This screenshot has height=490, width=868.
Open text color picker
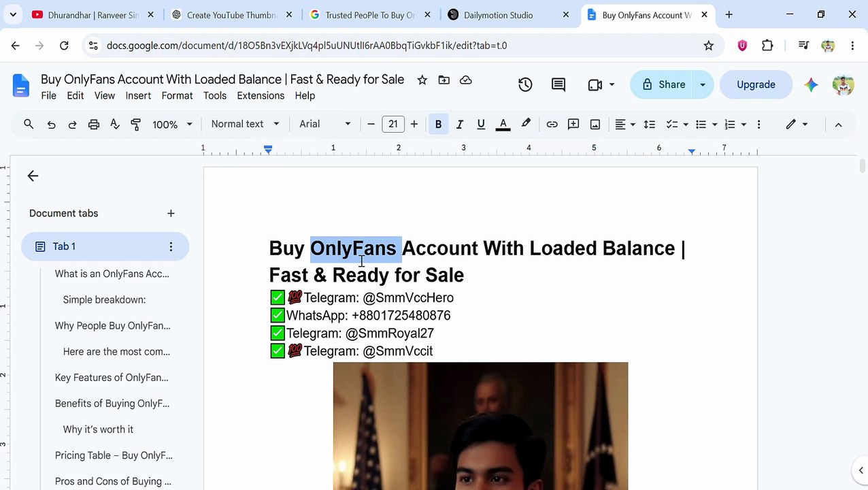503,124
